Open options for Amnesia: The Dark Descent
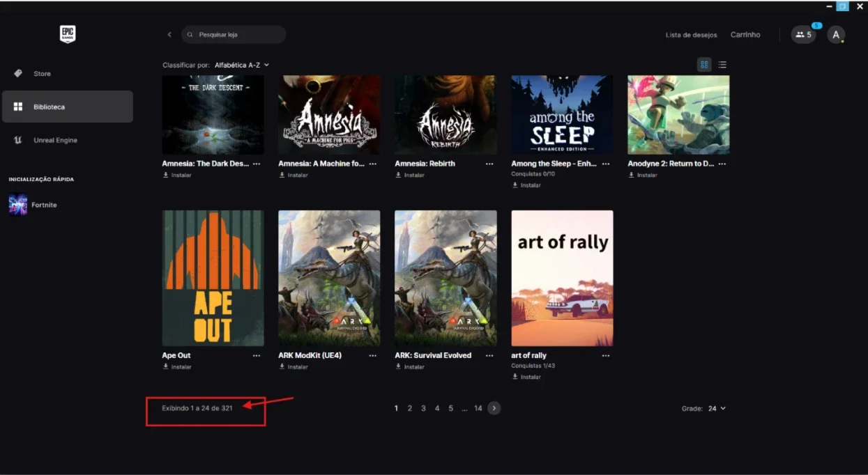This screenshot has width=868, height=475. click(x=257, y=164)
